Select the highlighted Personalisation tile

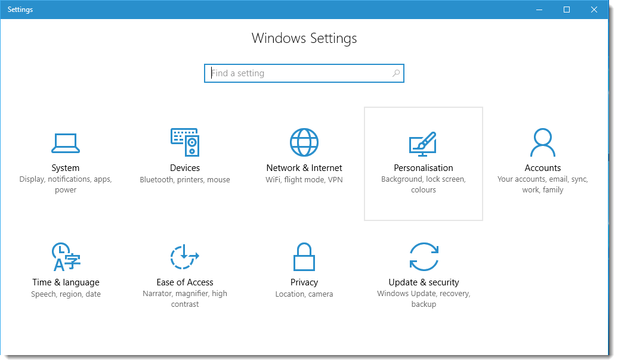click(424, 164)
